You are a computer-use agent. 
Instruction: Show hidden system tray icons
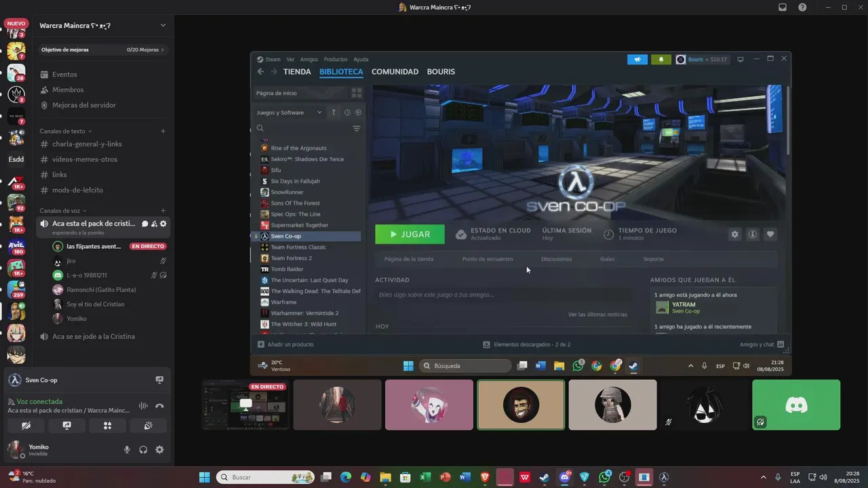763,477
